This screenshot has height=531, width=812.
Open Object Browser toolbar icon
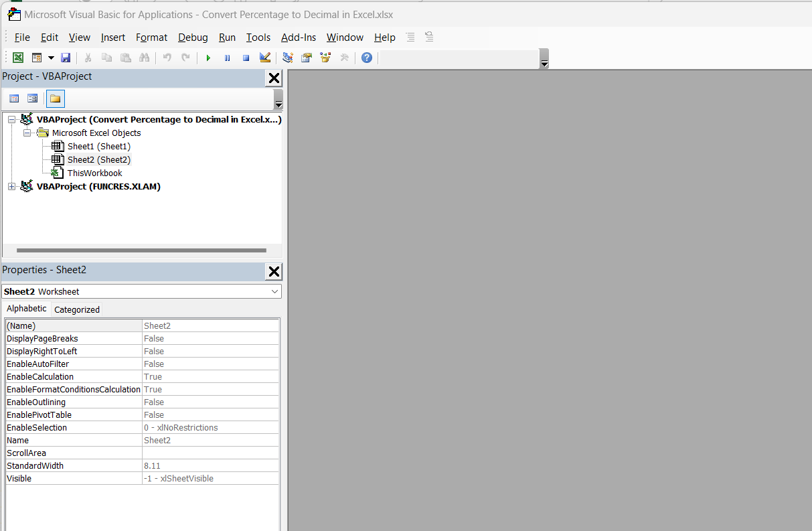click(x=325, y=58)
